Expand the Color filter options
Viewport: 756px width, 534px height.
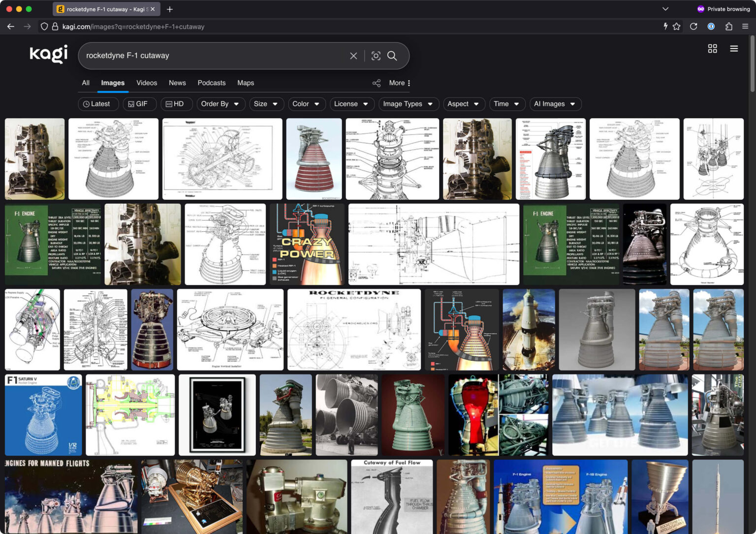pyautogui.click(x=306, y=104)
